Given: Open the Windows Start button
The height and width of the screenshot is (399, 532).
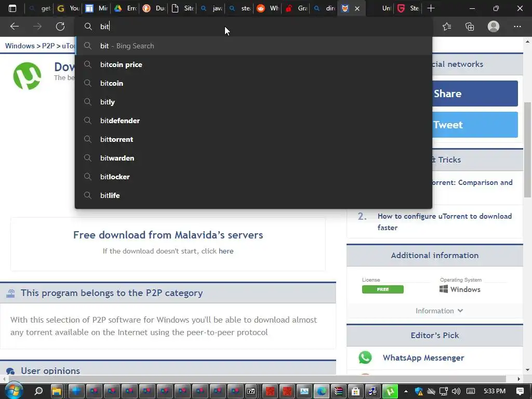Looking at the screenshot, I should pos(14,391).
